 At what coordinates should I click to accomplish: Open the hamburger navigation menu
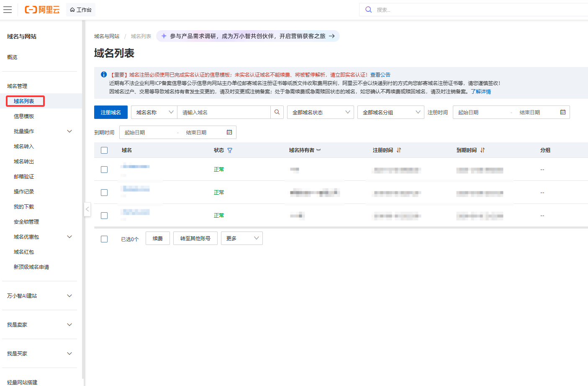click(8, 10)
